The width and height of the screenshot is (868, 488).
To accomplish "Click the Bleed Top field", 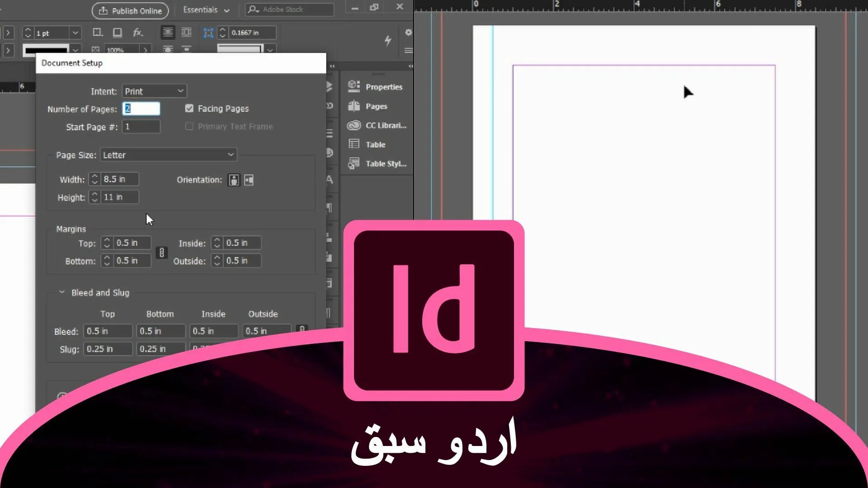I will [x=108, y=331].
